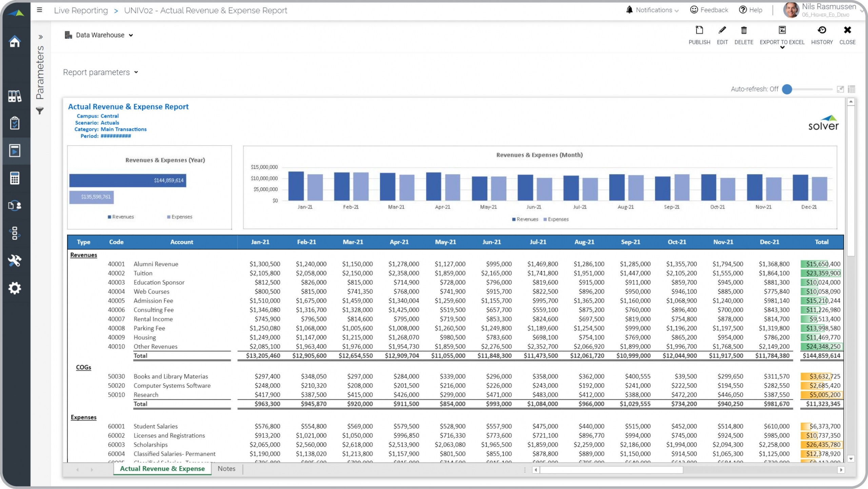Open the calculator icon in sidebar
Image resolution: width=868 pixels, height=489 pixels.
tap(15, 178)
